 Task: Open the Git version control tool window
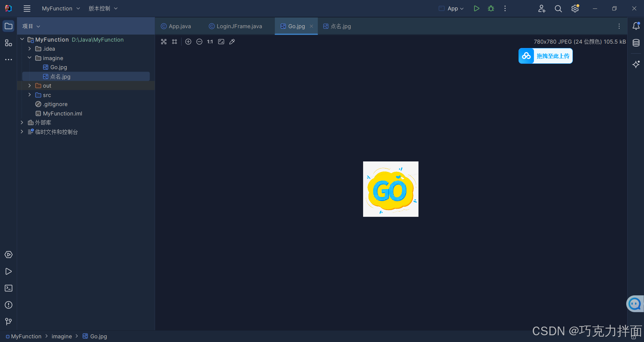[x=8, y=322]
